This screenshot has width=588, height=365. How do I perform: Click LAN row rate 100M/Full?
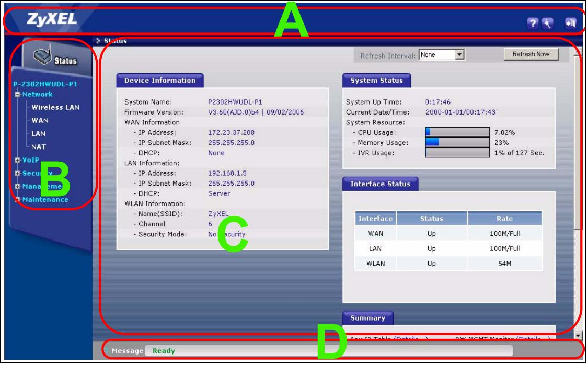tap(505, 249)
